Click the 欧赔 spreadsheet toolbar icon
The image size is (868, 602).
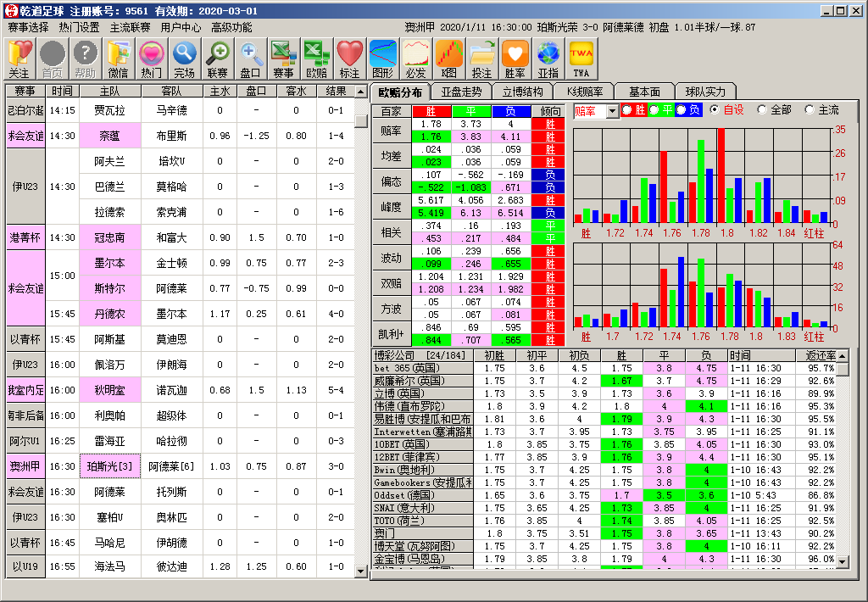coord(317,59)
